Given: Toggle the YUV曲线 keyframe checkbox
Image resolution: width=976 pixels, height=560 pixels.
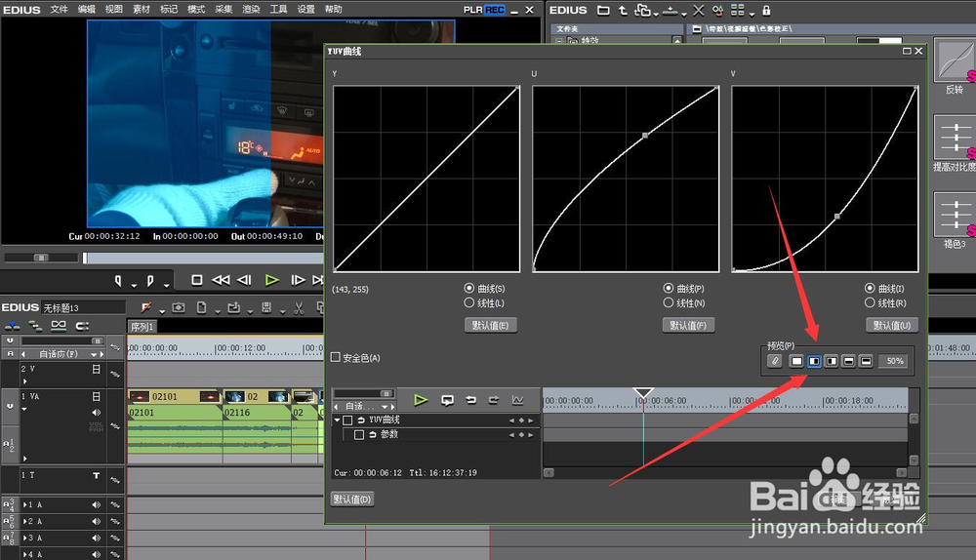Looking at the screenshot, I should coord(348,420).
